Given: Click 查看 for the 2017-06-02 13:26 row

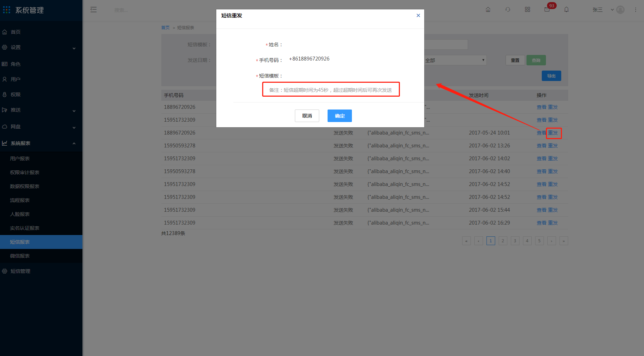Looking at the screenshot, I should pos(541,146).
